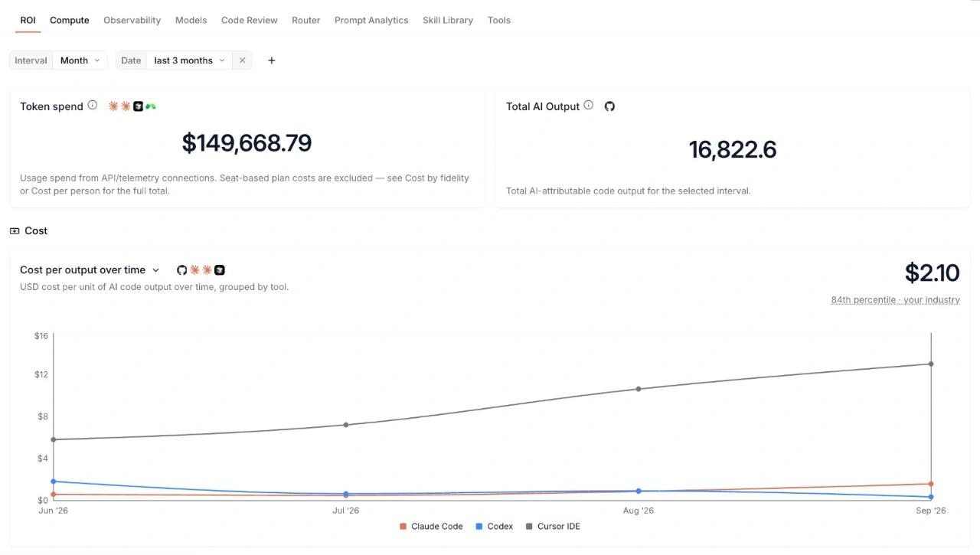Click the black Cursor icon beside Cost per output

[x=220, y=270]
